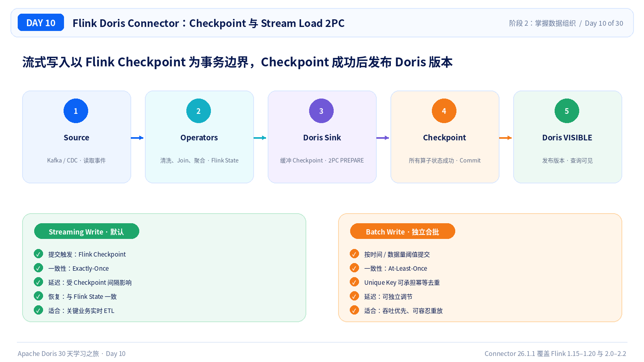Click check icon beside 一致性:Exactly-Once
Image resolution: width=644 pixels, height=362 pixels.
point(38,268)
